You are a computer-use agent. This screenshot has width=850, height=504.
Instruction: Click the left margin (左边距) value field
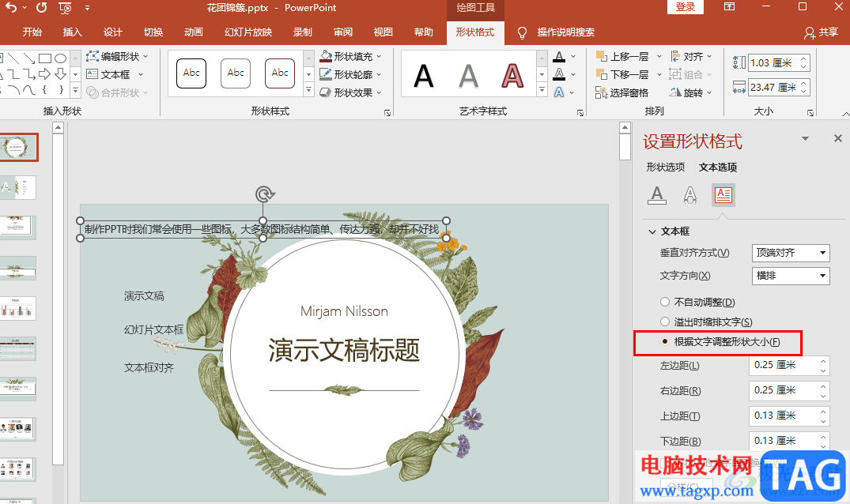(782, 366)
